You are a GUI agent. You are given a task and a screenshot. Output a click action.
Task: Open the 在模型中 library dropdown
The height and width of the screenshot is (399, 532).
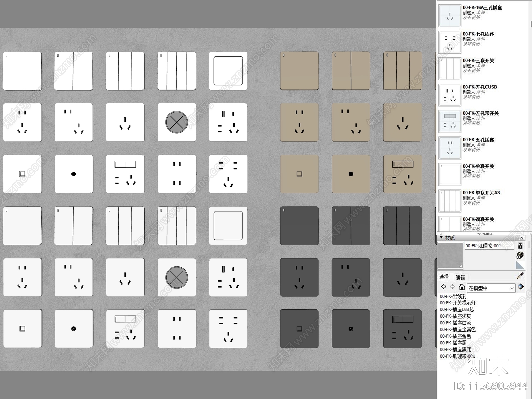tap(491, 288)
